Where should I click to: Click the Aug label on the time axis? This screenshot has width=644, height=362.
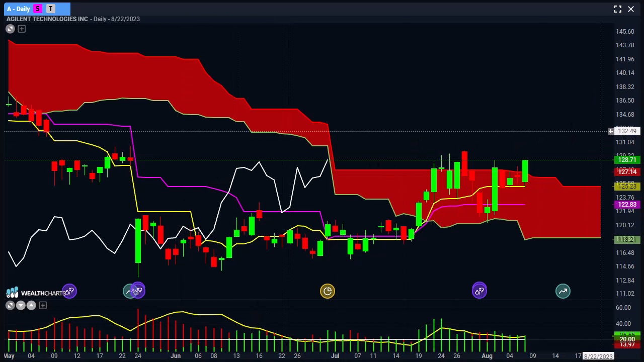[x=487, y=356]
